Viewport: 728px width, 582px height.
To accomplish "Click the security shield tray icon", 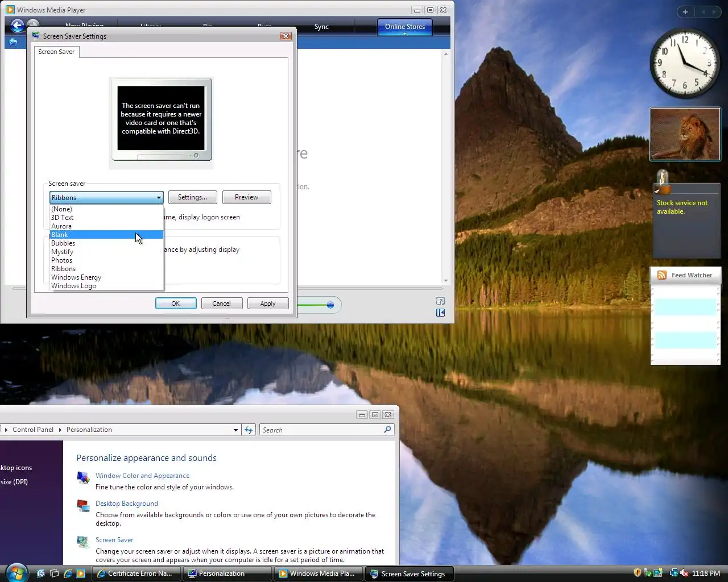I will pos(638,573).
